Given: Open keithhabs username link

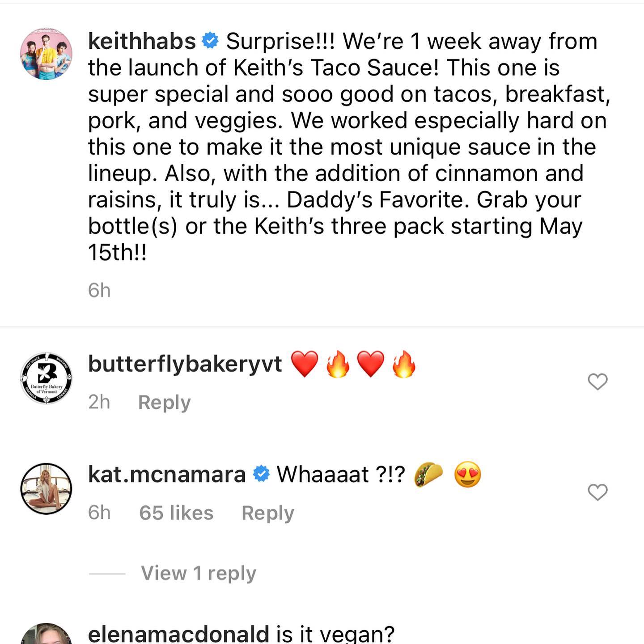Looking at the screenshot, I should coord(142,41).
